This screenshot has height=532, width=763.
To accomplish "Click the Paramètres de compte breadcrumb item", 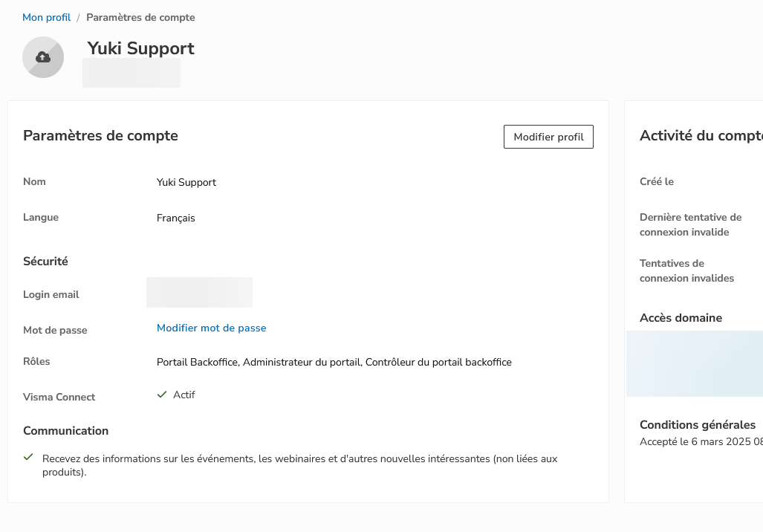I will (140, 18).
